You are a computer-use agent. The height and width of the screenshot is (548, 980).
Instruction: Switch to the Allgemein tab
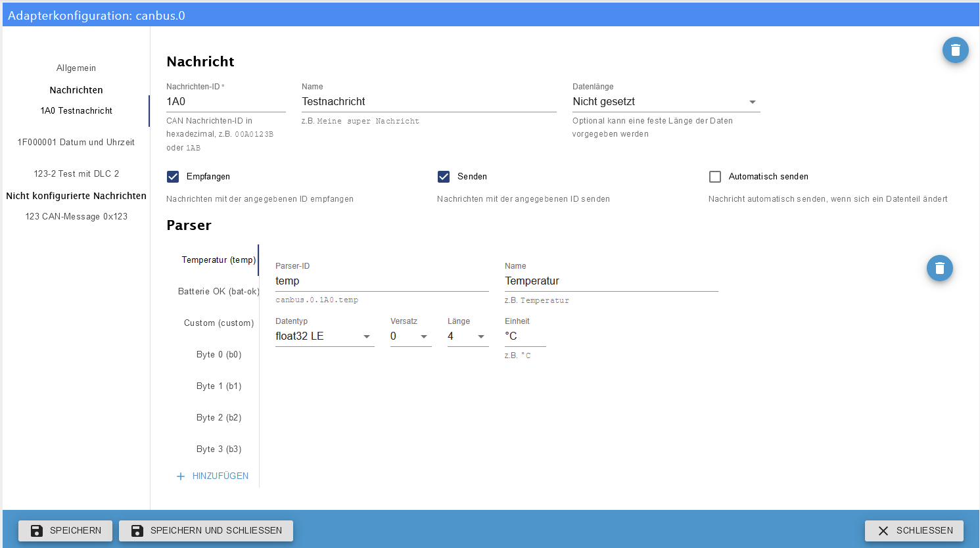coord(76,68)
